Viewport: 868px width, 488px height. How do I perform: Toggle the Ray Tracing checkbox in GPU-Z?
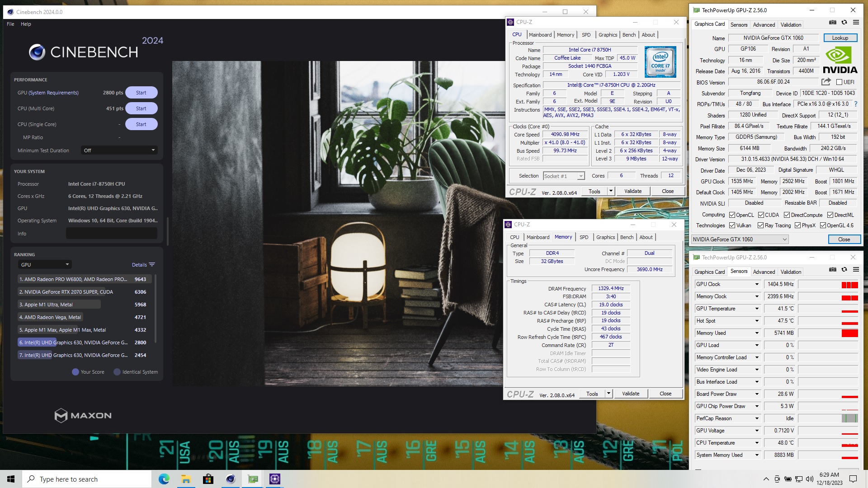(x=760, y=225)
